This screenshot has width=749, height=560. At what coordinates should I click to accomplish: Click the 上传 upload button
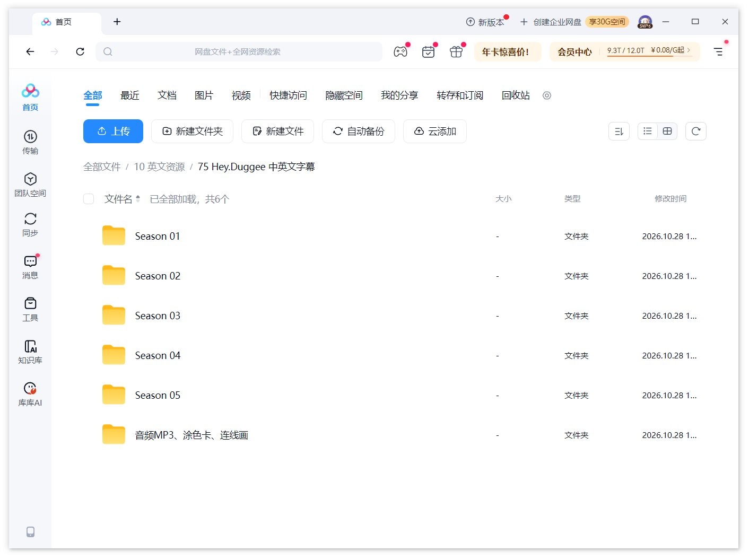[x=113, y=131]
